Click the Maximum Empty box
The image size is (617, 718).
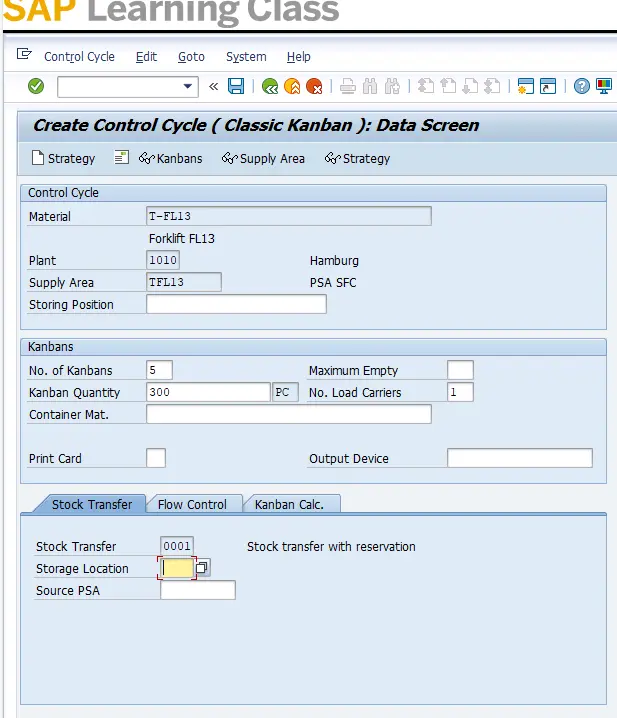460,371
